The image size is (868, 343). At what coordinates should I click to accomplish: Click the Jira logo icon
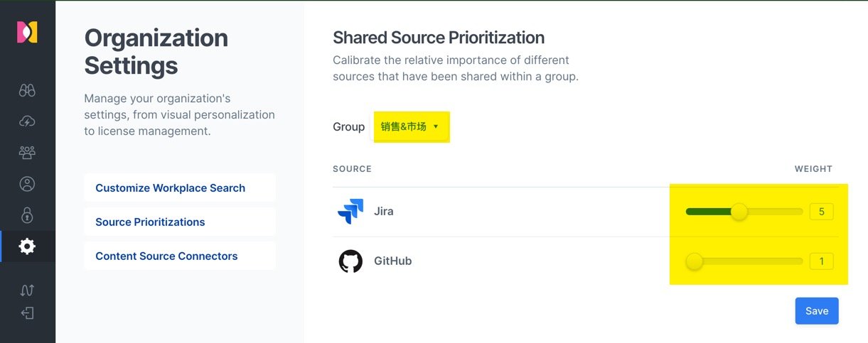point(350,212)
